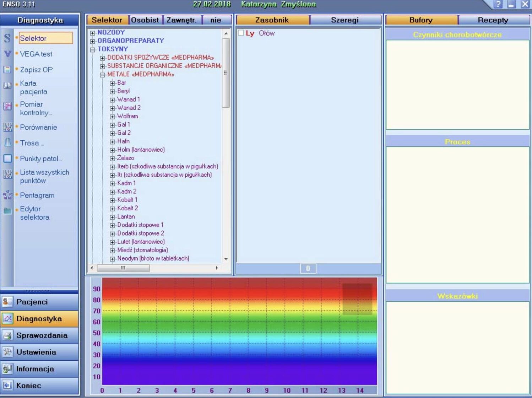Switch to the nie tab

coord(216,20)
